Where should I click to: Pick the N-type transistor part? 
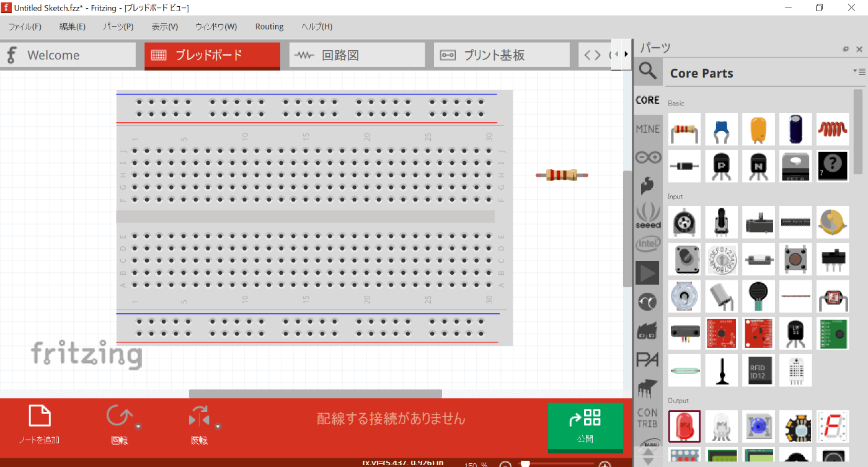coord(759,166)
